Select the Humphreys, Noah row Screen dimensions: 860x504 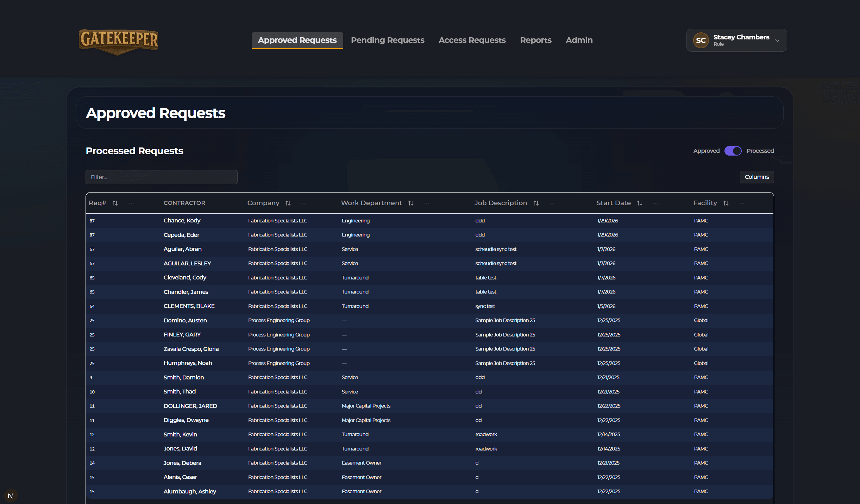tap(429, 363)
